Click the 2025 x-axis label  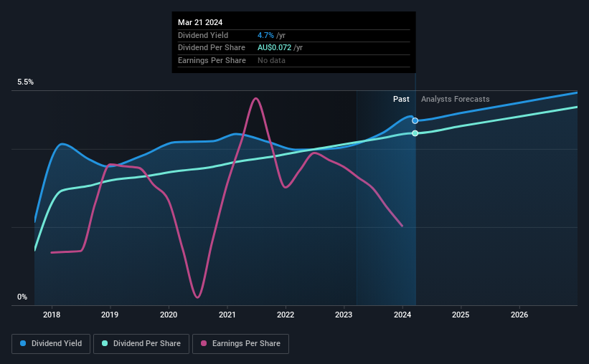[461, 315]
